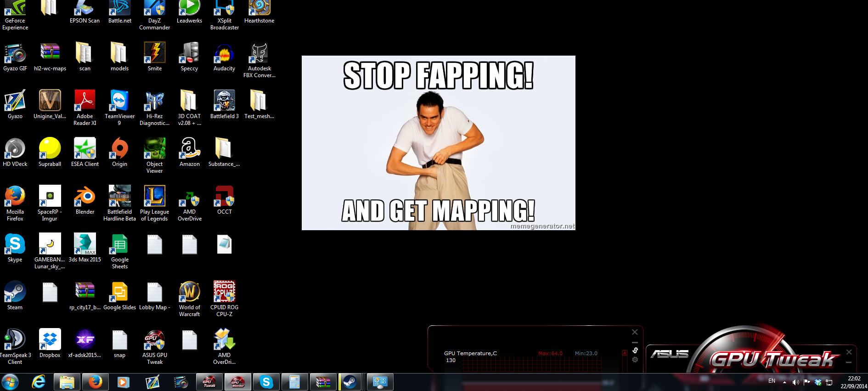Image resolution: width=868 pixels, height=391 pixels.
Task: Switch to GPU Monitor taskbar button
Action: coord(238,382)
